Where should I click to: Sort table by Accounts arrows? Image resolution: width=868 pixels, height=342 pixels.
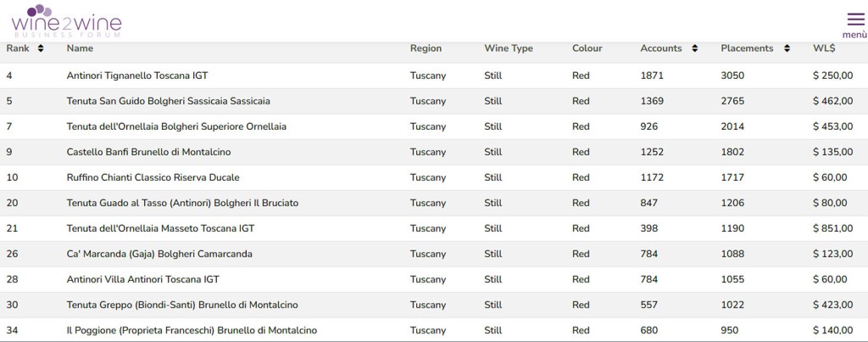pos(695,48)
